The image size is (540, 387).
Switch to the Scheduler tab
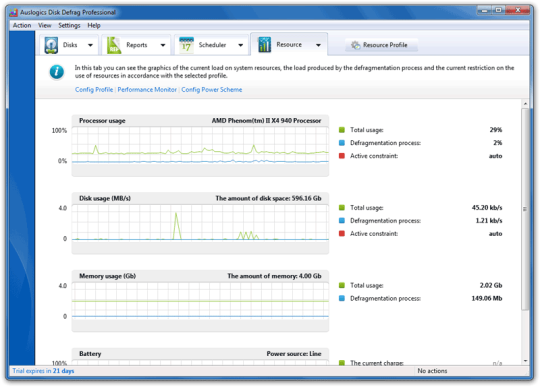point(212,45)
